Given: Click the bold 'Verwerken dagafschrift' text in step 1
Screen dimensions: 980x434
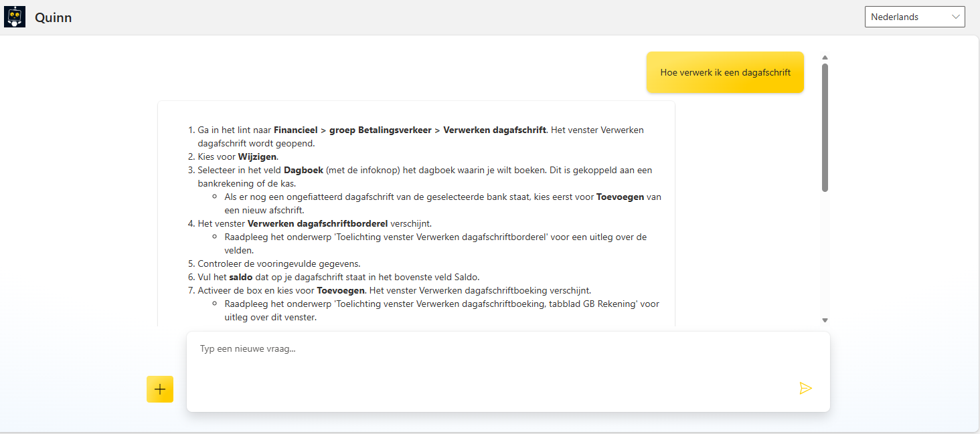Looking at the screenshot, I should [495, 130].
